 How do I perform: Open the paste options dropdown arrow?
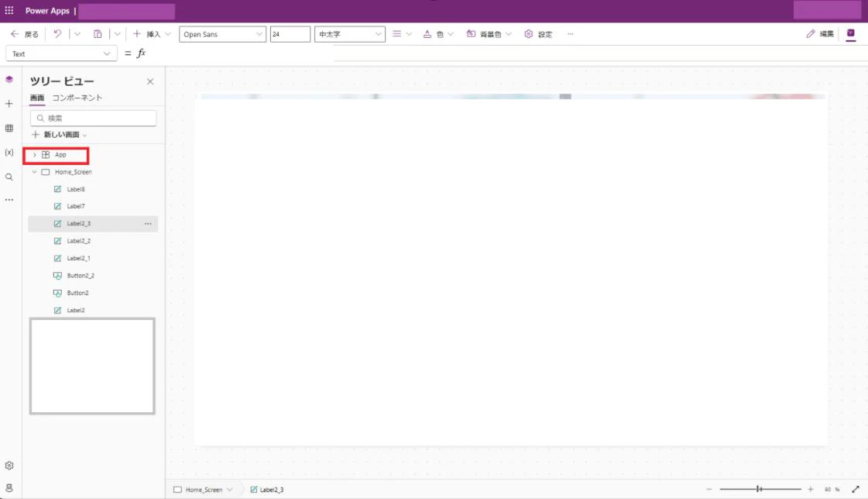[x=118, y=34]
